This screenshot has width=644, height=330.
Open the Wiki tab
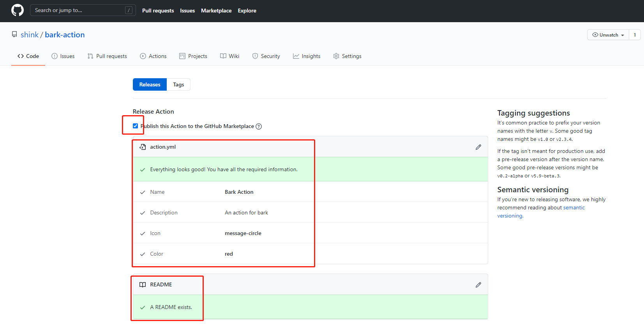[x=229, y=56]
